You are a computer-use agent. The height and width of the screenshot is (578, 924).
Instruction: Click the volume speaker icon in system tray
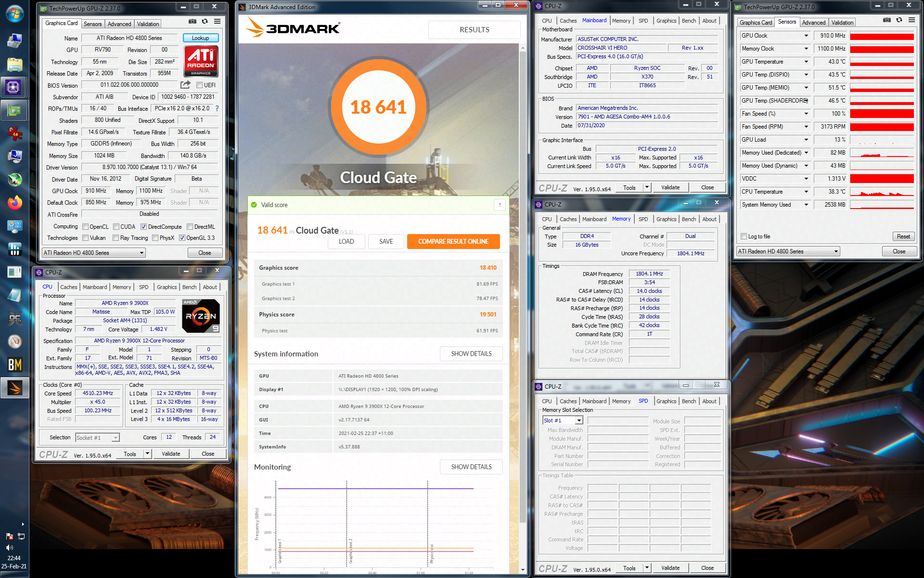point(9,548)
